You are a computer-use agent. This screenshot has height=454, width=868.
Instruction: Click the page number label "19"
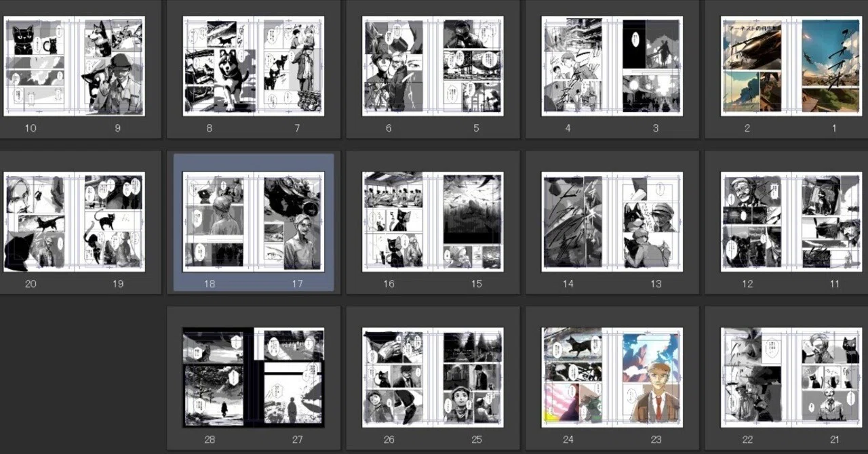[x=118, y=284]
